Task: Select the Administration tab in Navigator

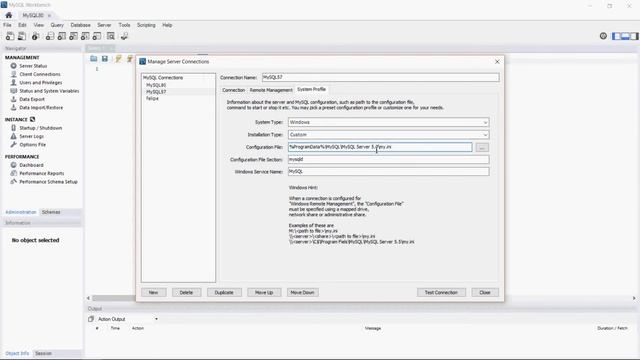Action: 21,212
